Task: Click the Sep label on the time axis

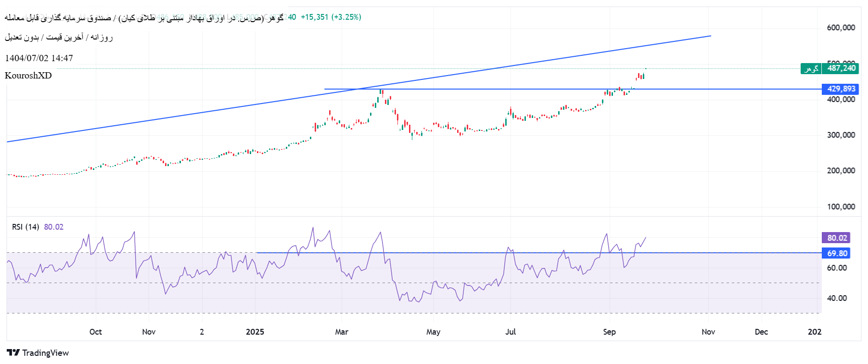Action: 609,332
